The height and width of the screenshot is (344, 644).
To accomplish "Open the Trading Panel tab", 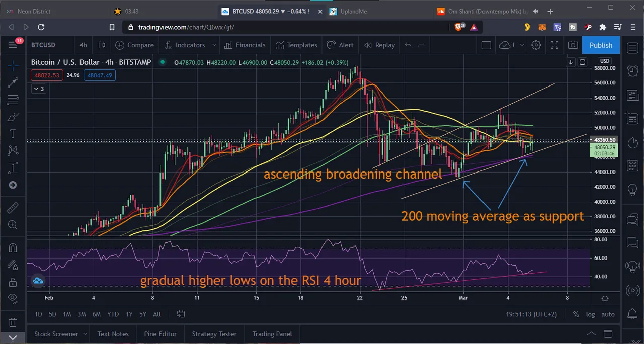I will click(272, 334).
